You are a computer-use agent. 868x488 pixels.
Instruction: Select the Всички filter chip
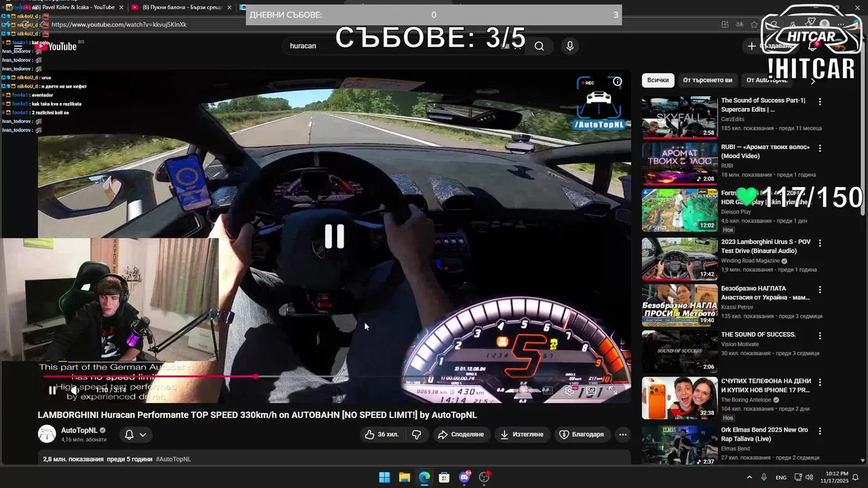point(658,80)
